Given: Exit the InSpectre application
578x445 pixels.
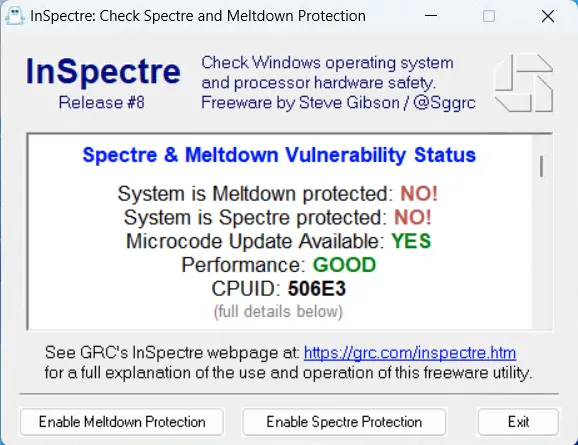Looking at the screenshot, I should [518, 422].
